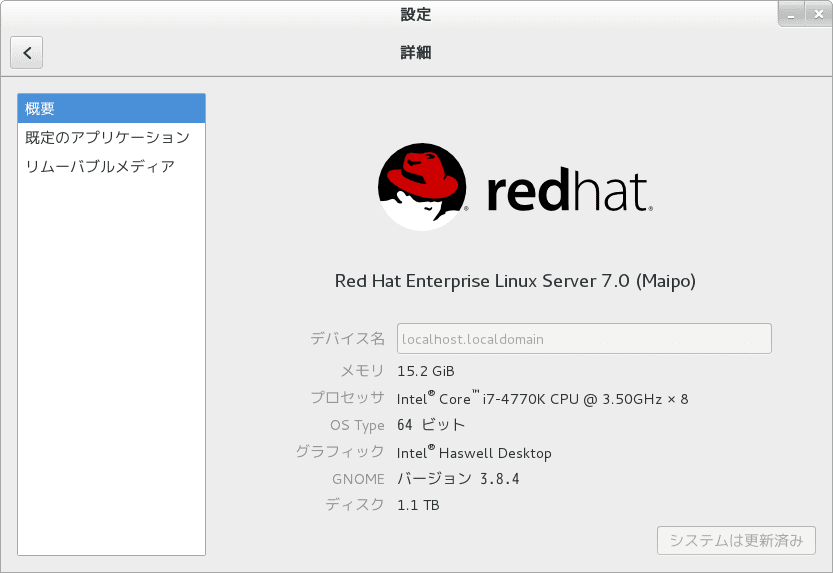This screenshot has width=833, height=573.
Task: Click the GNOME value バージョン 3.8.4
Action: (458, 479)
